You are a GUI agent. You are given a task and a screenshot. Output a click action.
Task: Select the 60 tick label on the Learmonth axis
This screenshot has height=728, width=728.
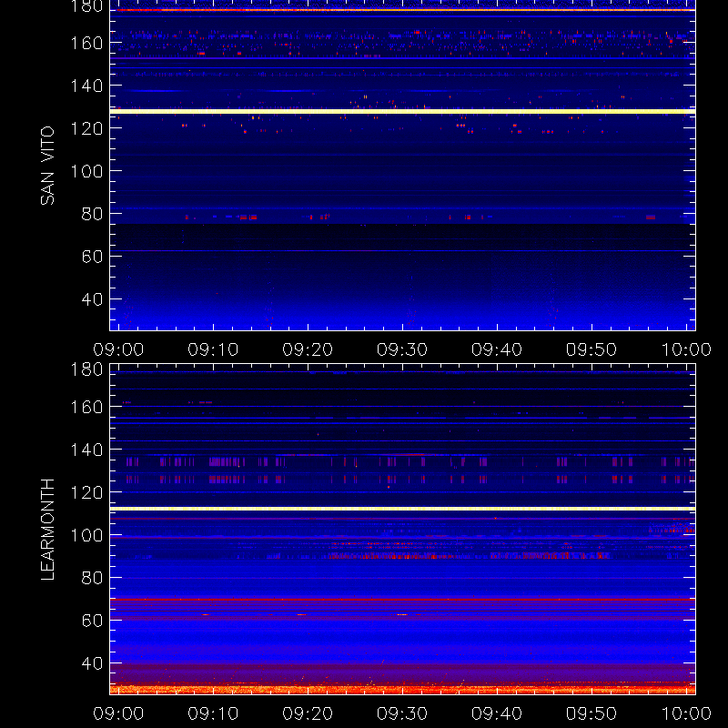(x=92, y=621)
